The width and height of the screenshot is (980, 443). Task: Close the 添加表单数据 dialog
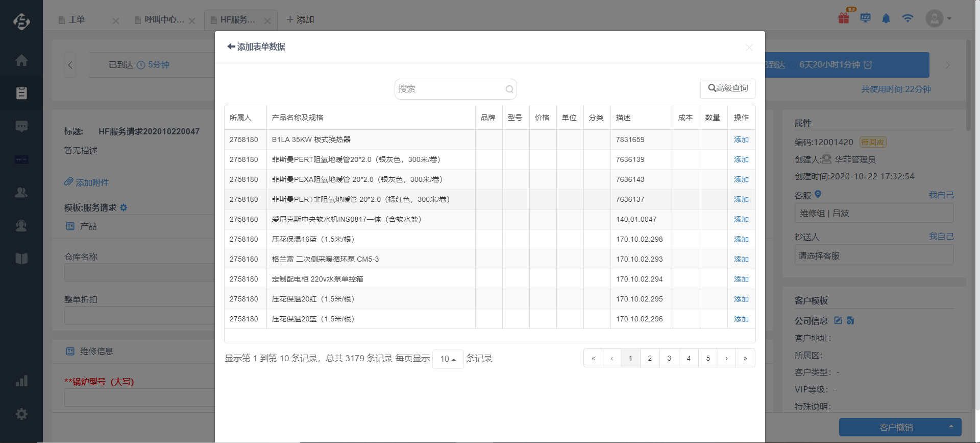pyautogui.click(x=749, y=48)
